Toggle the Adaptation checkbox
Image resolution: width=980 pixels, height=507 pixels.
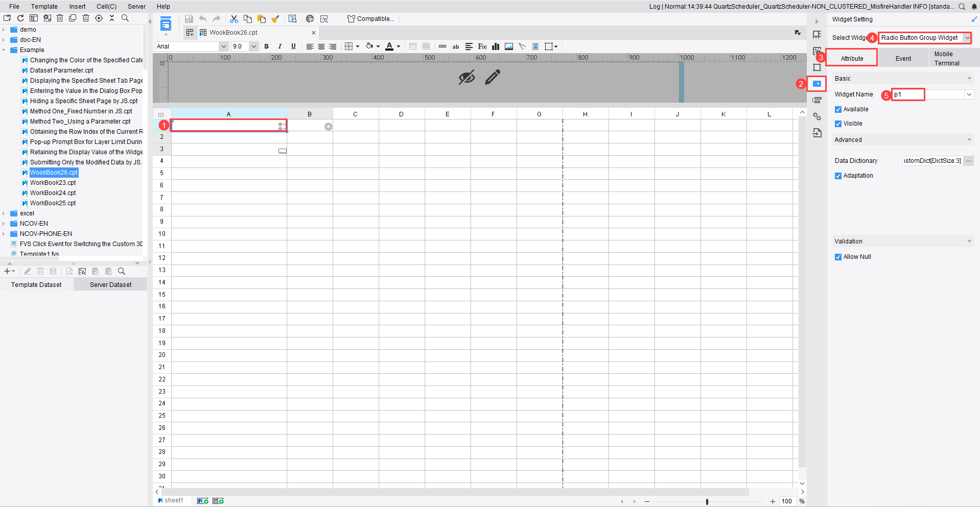click(838, 176)
